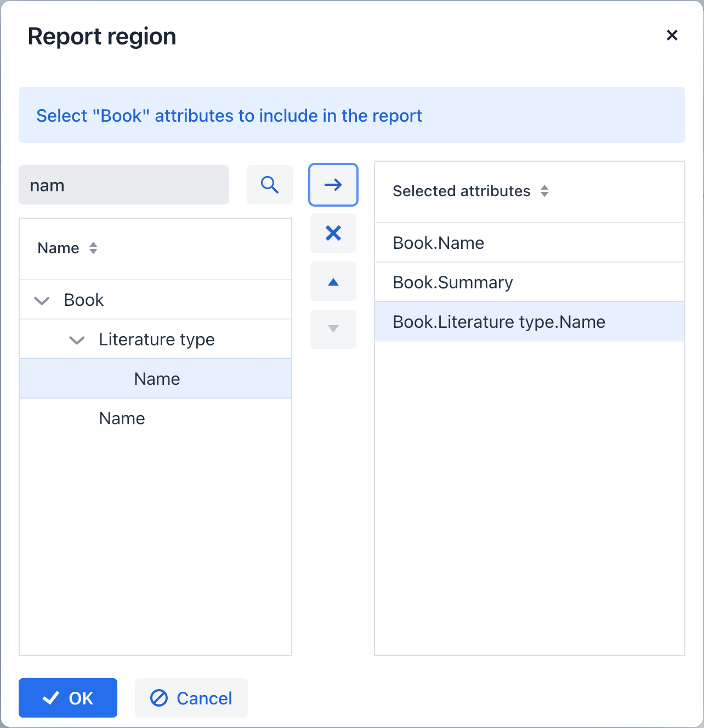Viewport: 704px width, 728px height.
Task: Confirm with the OK button
Action: [68, 698]
